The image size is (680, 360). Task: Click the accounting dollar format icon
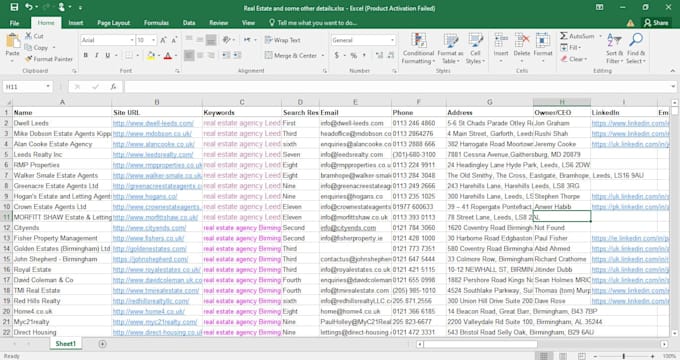click(337, 55)
